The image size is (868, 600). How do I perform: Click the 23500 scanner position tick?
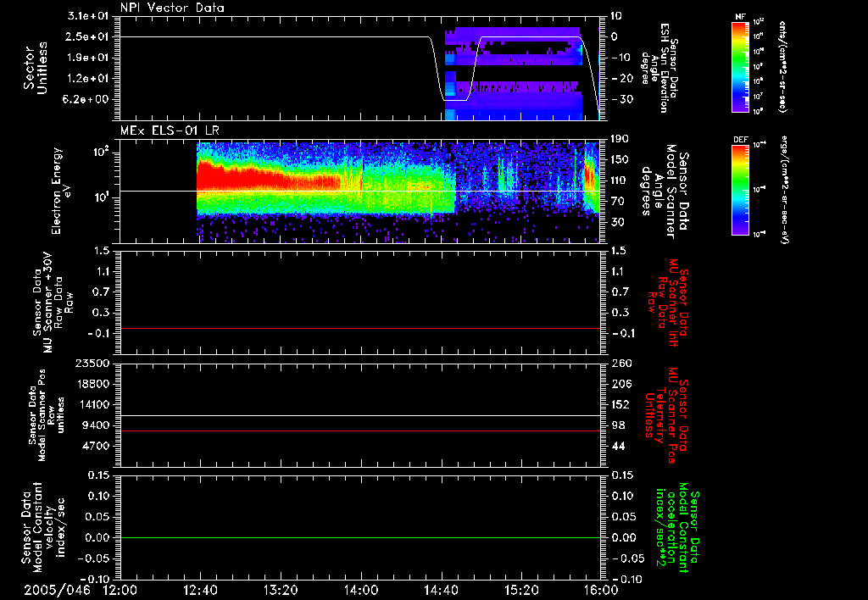[92, 364]
